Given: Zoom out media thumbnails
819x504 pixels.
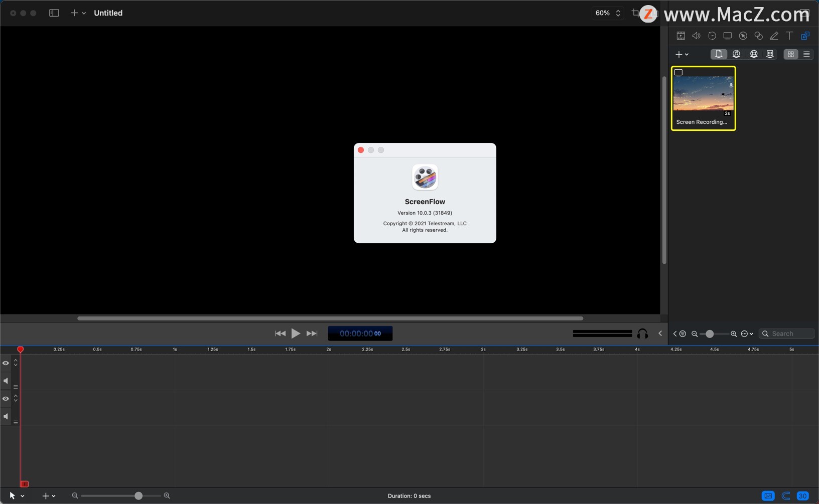Looking at the screenshot, I should 695,333.
